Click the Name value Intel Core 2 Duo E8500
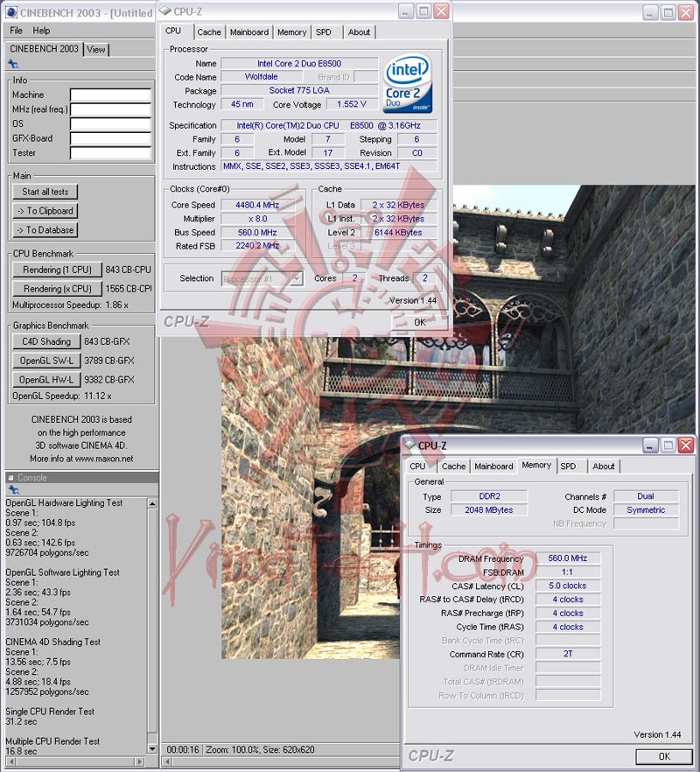Image resolution: width=700 pixels, height=772 pixels. 299,64
